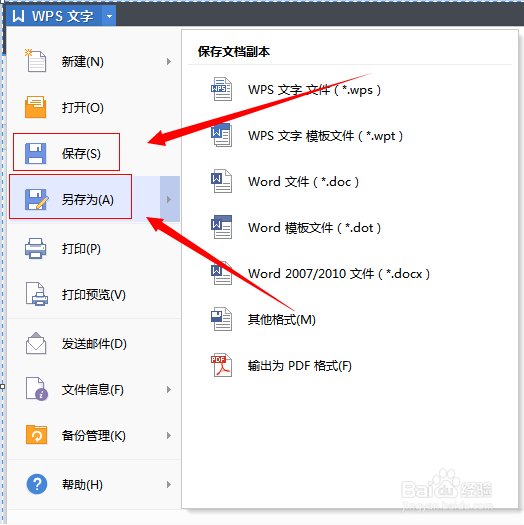Save as WPS 文字 文件 (*.wps)

click(x=314, y=89)
